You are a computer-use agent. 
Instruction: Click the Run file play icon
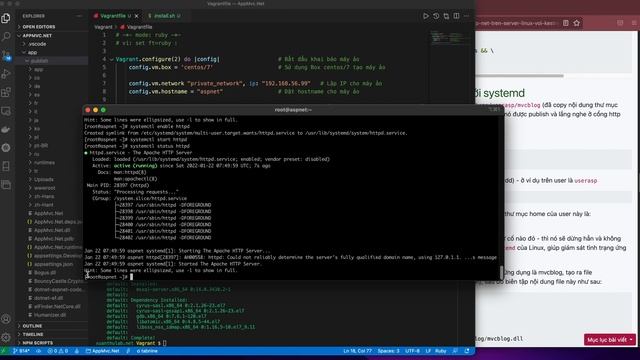pyautogui.click(x=426, y=16)
